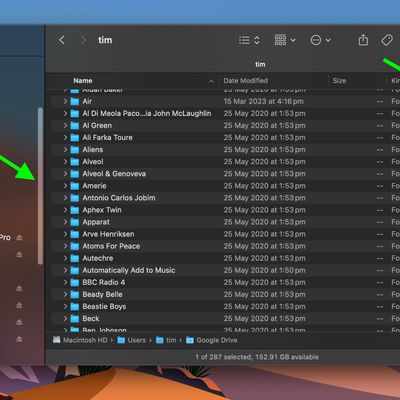Eject the Pro volume in the sidebar
Viewport: 400px width, 400px height.
(19, 238)
